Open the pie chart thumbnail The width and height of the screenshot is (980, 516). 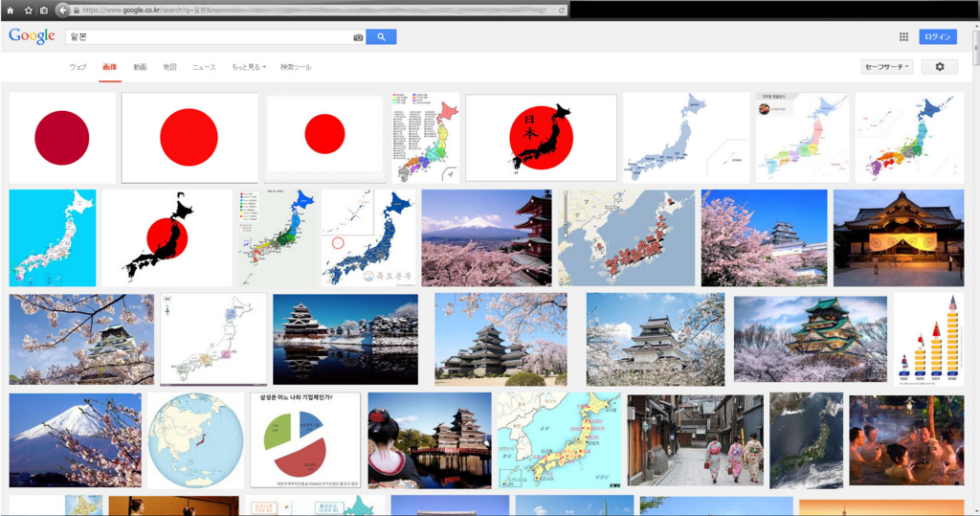(305, 440)
